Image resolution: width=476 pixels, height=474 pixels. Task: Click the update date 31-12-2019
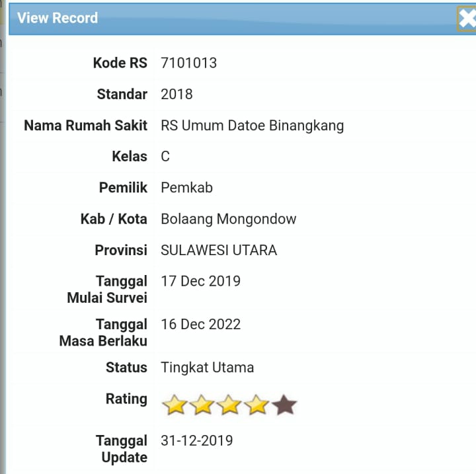196,440
